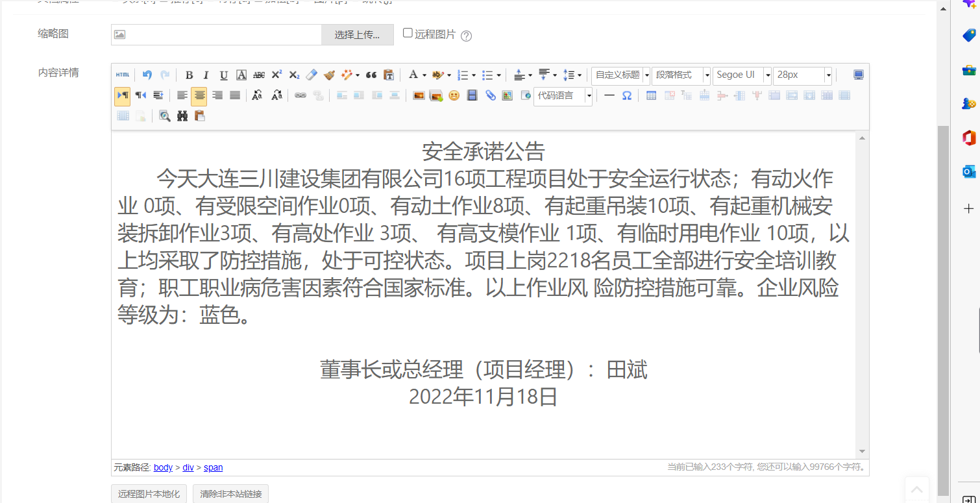Add a sidebar app with plus icon

coord(969,208)
